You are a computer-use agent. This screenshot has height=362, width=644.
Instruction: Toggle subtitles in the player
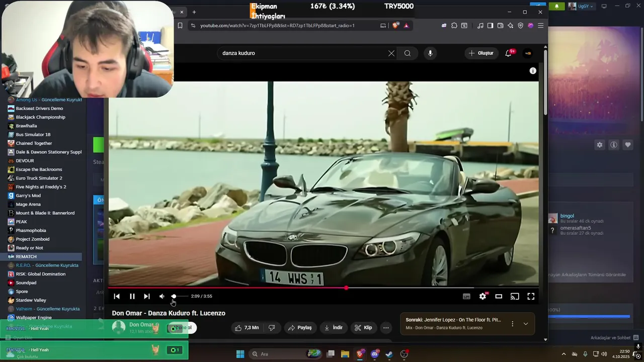(x=466, y=296)
